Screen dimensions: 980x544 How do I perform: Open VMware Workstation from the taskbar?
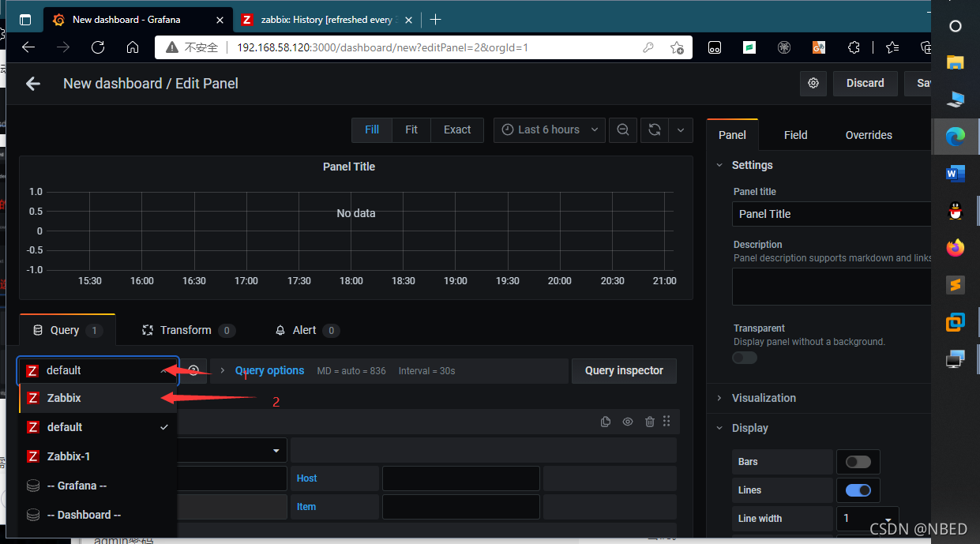pyautogui.click(x=956, y=322)
